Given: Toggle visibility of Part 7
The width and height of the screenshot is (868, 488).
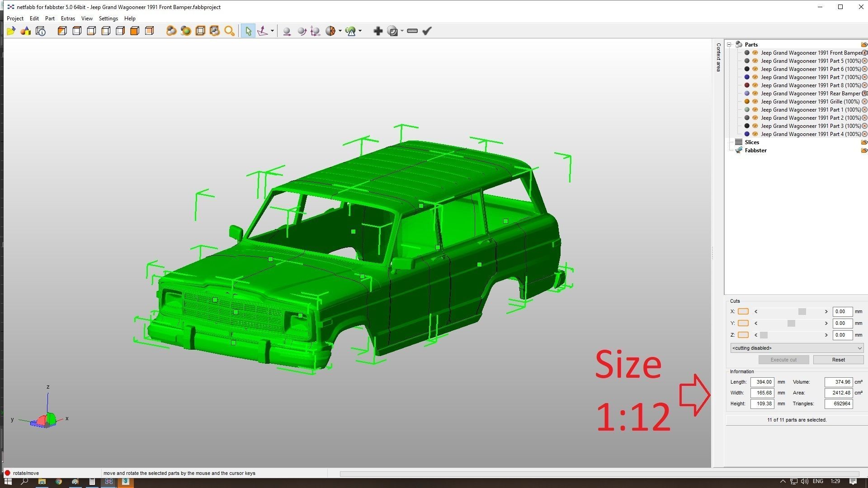Looking at the screenshot, I should 755,77.
